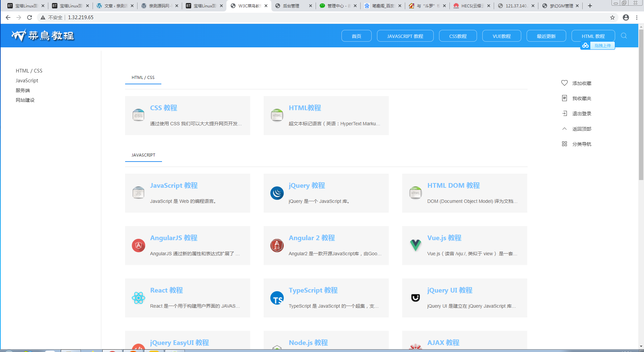
Task: Click the jQuery UI 教程 logo icon
Action: pos(416,298)
